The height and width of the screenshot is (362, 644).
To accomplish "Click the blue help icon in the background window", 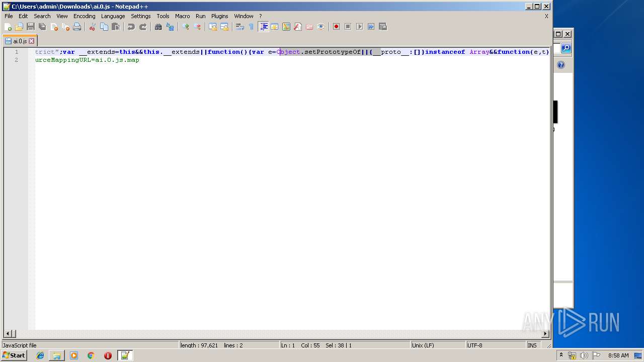I will click(x=561, y=65).
